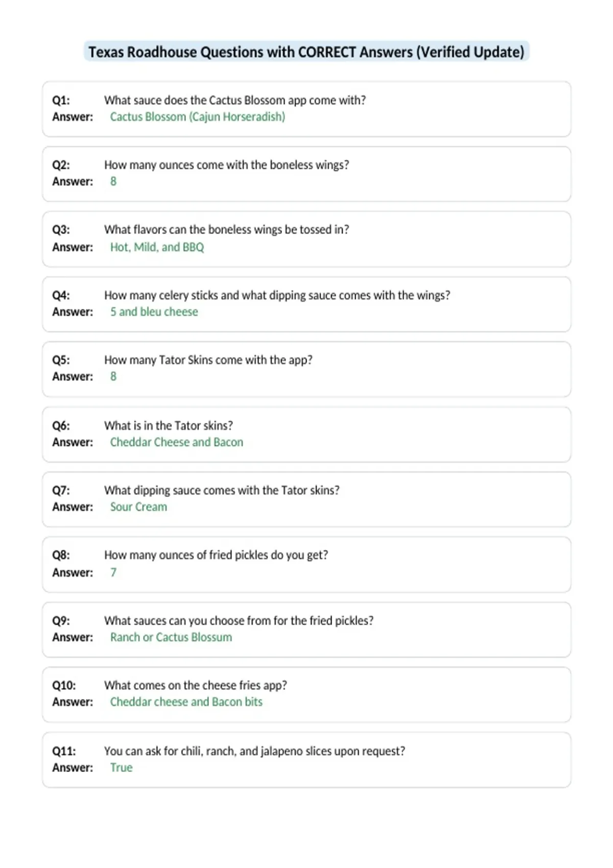The image size is (613, 868).
Task: Click the answer 'Cheddar cheese and Bacon bits'
Action: click(x=186, y=702)
